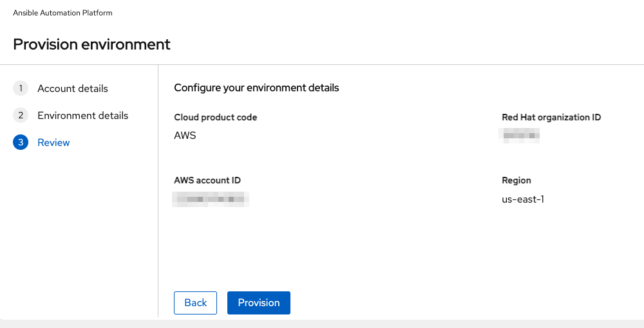Click the 'Red Hat organization ID' label
The height and width of the screenshot is (328, 644).
point(551,117)
